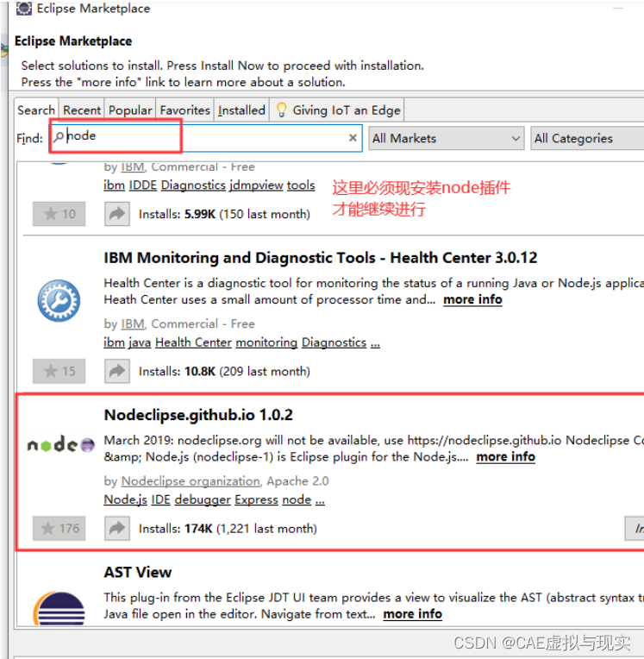Click the jdmpview tag link
This screenshot has width=644, height=659.
tap(256, 185)
